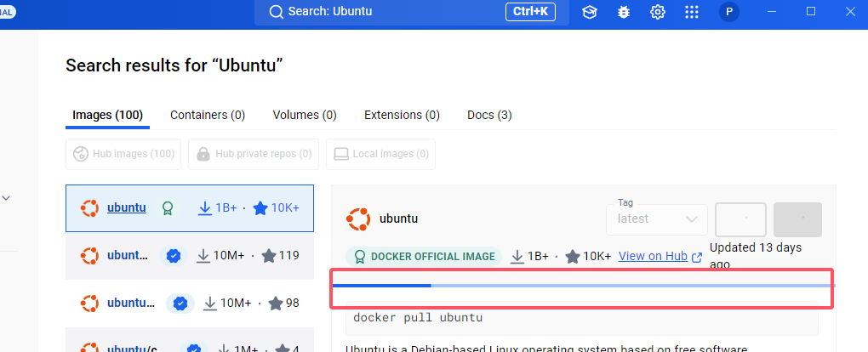
Task: Click the external link icon beside View on Hub
Action: pos(698,257)
